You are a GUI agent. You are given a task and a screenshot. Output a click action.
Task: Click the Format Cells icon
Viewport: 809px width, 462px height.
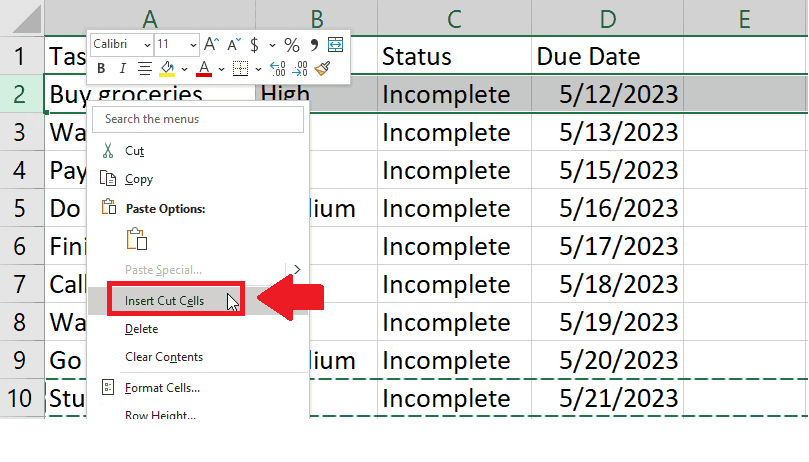[108, 387]
